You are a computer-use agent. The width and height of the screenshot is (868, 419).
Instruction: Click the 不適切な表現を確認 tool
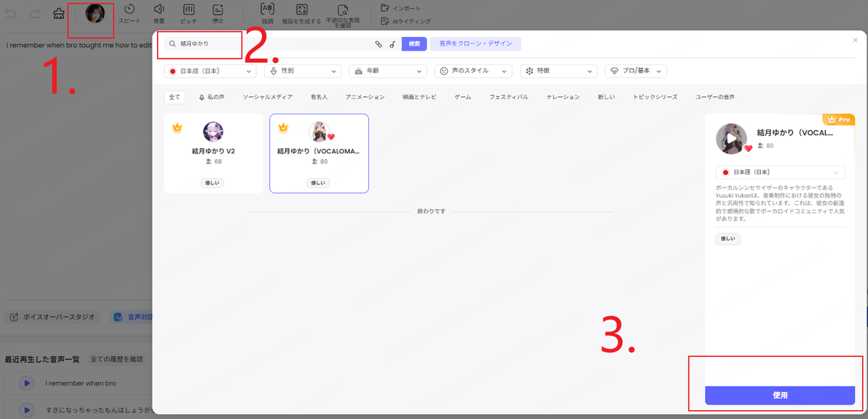click(343, 15)
